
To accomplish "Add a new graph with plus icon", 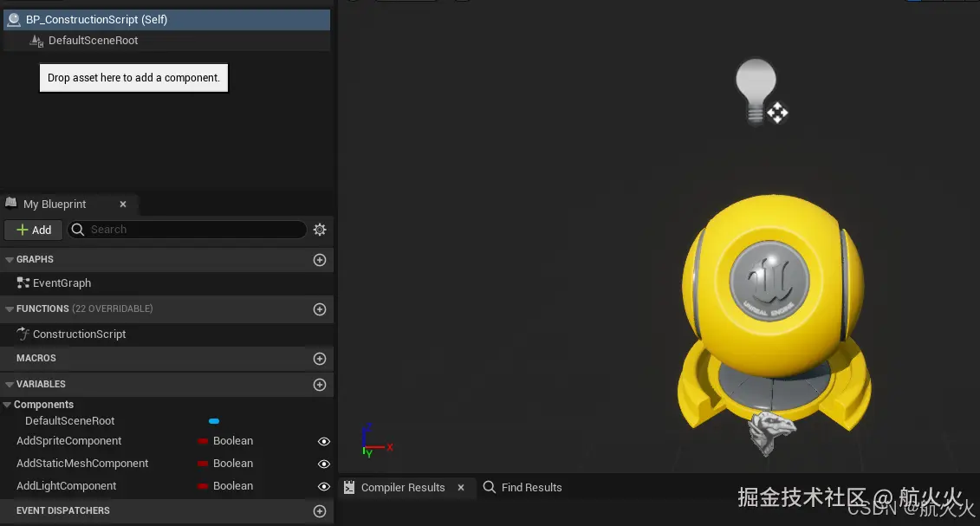I will tap(320, 260).
